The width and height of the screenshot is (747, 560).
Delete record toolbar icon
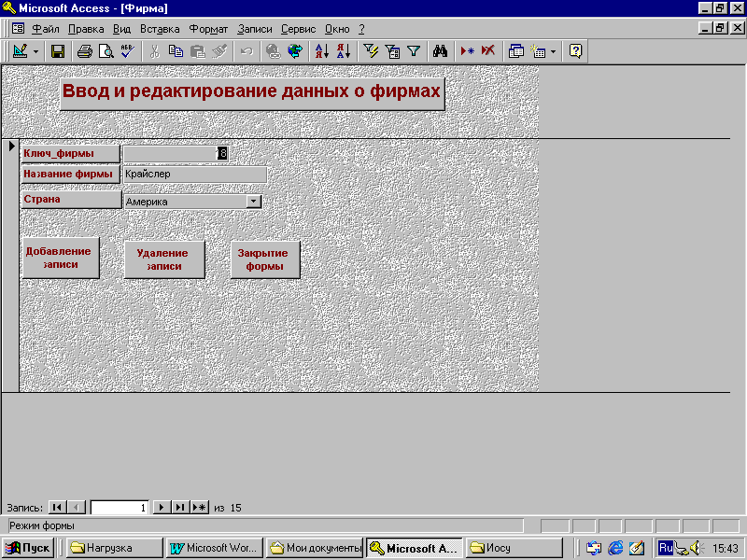[x=488, y=51]
